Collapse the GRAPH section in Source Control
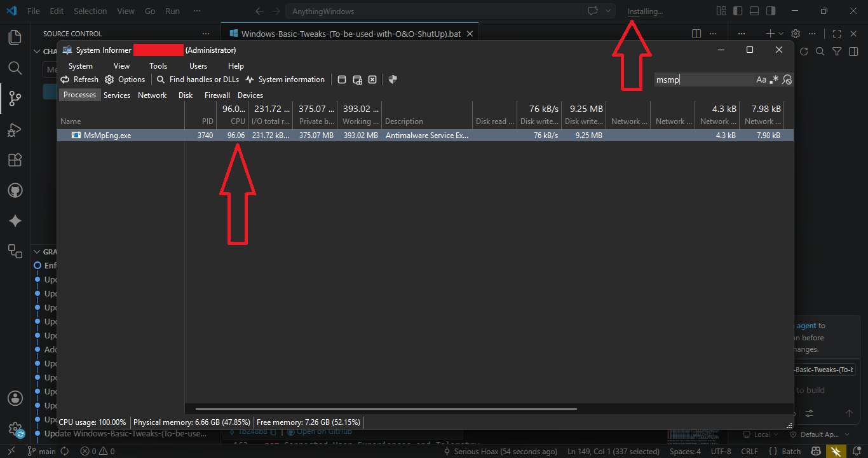 (x=37, y=252)
